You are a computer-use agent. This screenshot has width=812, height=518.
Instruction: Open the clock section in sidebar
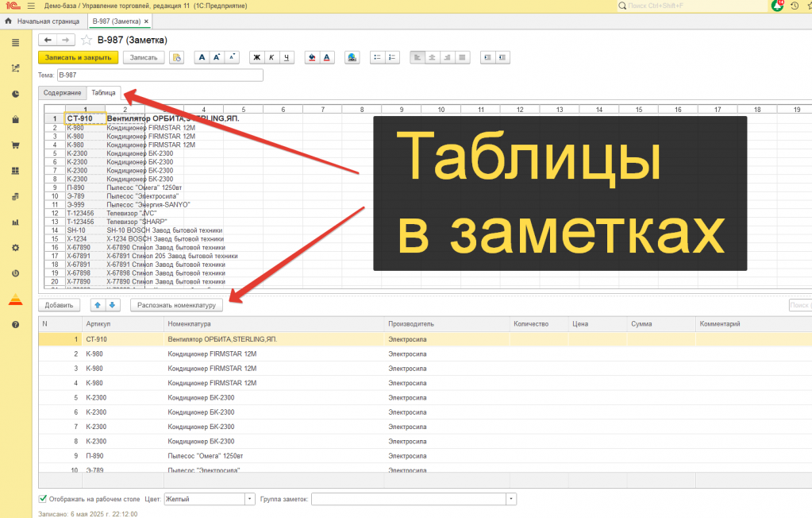[x=16, y=273]
